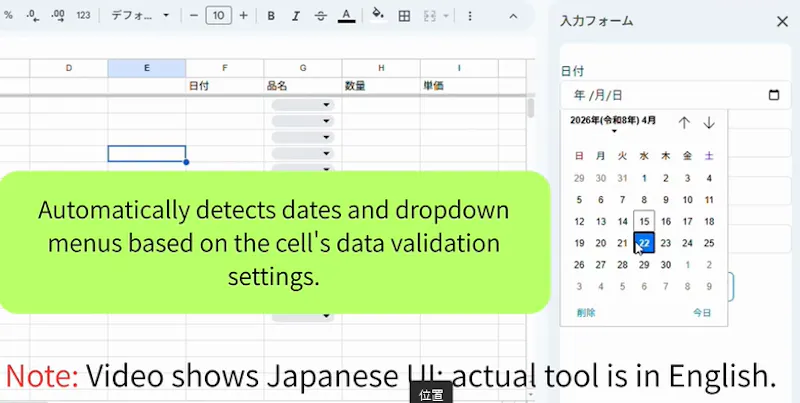
Task: Increase font size with plus button
Action: click(x=243, y=16)
